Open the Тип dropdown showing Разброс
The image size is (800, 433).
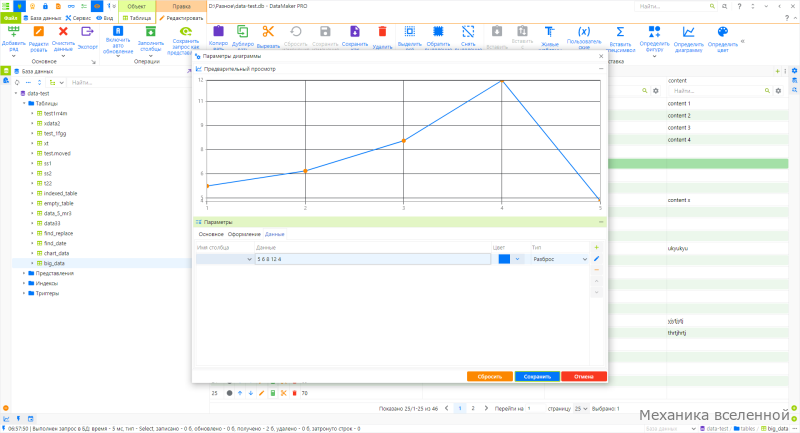[x=560, y=259]
